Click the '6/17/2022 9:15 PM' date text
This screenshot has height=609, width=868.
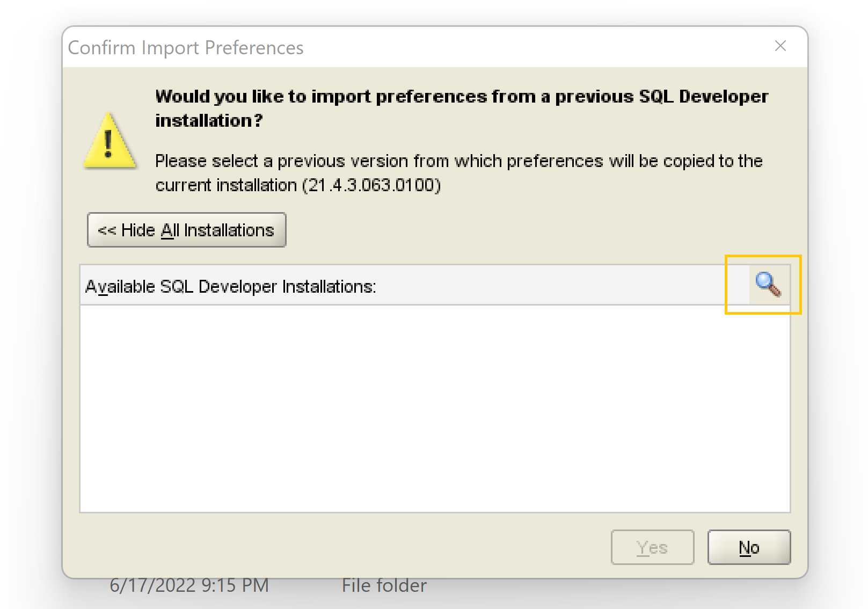189,585
